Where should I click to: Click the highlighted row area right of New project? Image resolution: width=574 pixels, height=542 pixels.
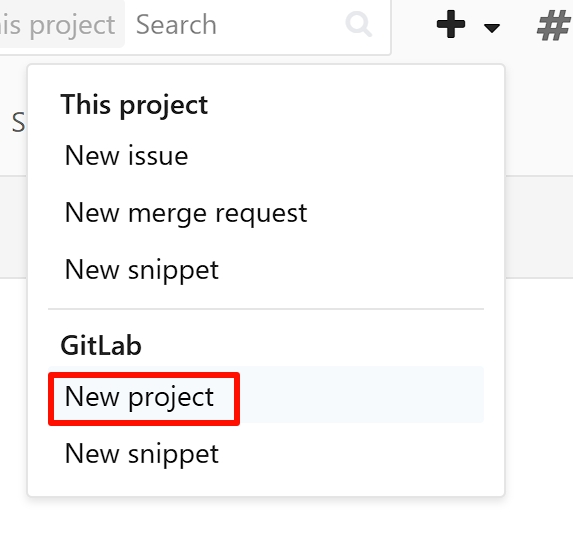pyautogui.click(x=362, y=395)
